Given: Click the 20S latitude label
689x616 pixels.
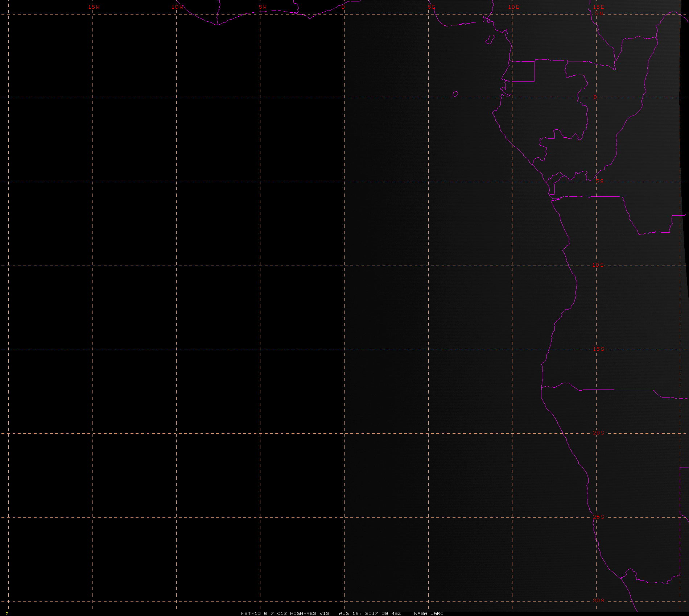Looking at the screenshot, I should click(x=599, y=433).
